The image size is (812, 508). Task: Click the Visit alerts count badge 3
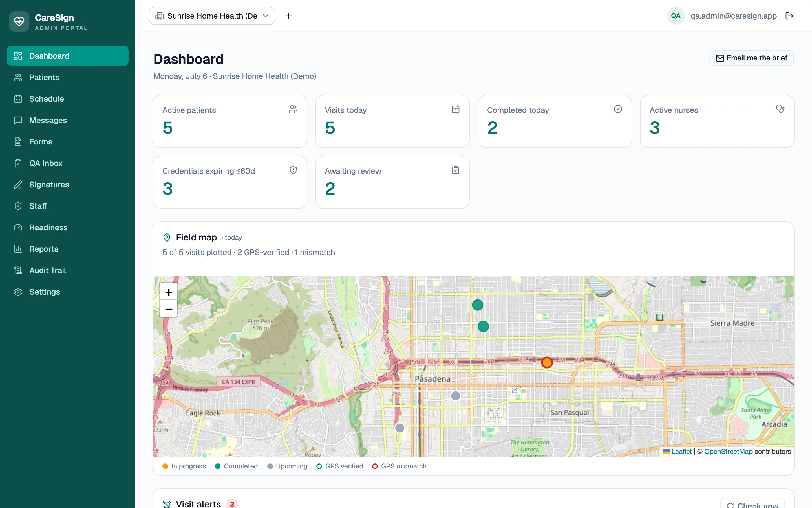coord(232,504)
